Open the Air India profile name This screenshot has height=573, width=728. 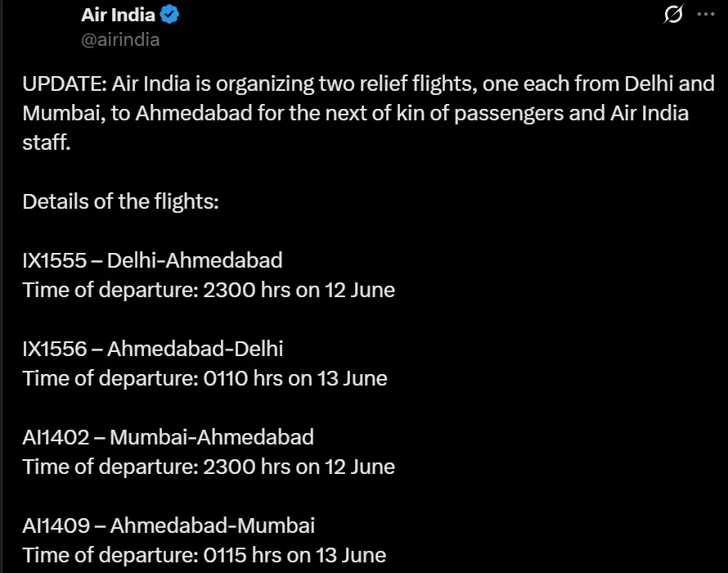[x=118, y=15]
